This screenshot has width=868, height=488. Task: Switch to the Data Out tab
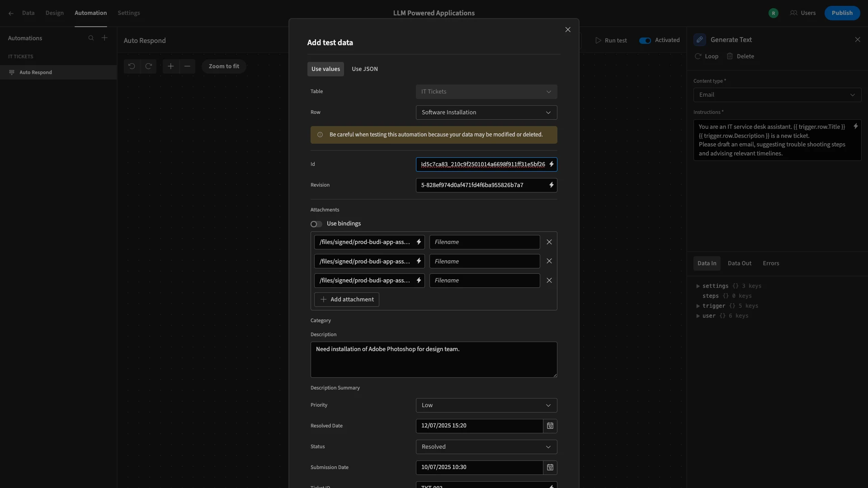point(740,263)
